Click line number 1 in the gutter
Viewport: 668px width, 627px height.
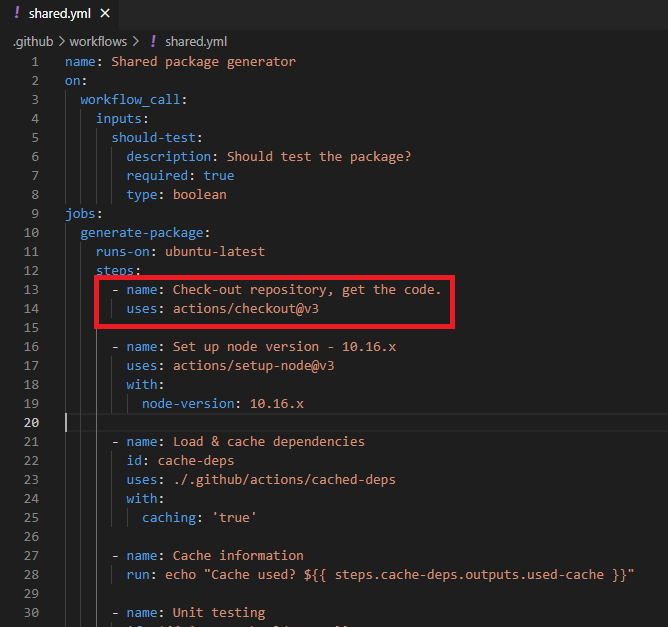click(36, 62)
